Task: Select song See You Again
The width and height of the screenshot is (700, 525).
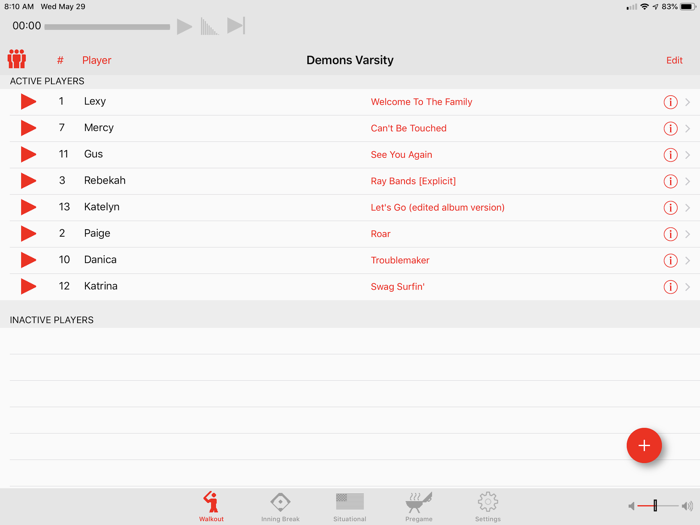Action: (401, 154)
